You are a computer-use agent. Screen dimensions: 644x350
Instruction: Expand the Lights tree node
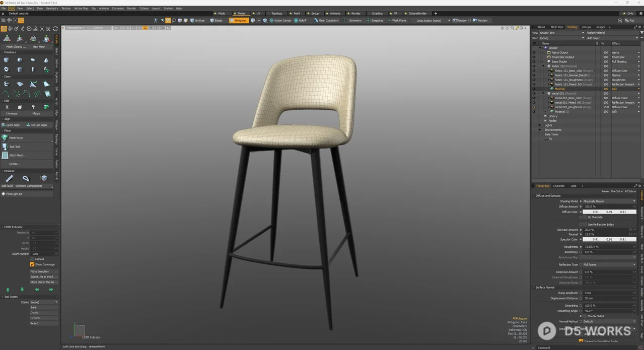[540, 125]
